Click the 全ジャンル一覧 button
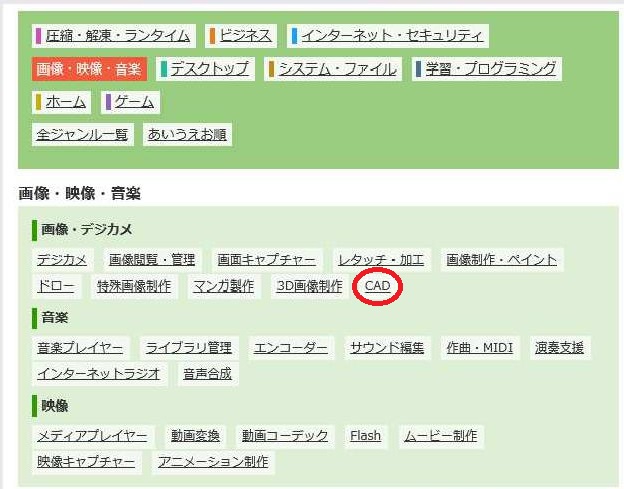Image resolution: width=624 pixels, height=489 pixels. [x=82, y=134]
